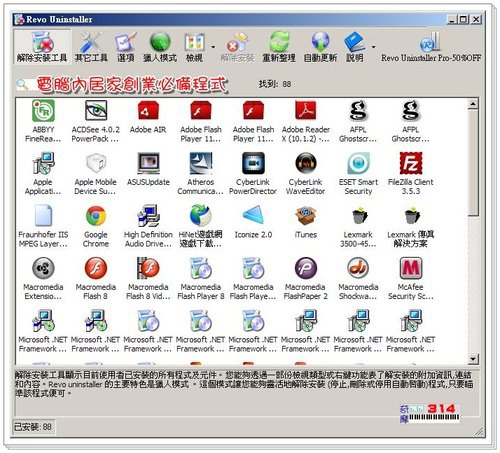500x453 pixels.
Task: Click 重新整理 refresh button
Action: click(279, 47)
